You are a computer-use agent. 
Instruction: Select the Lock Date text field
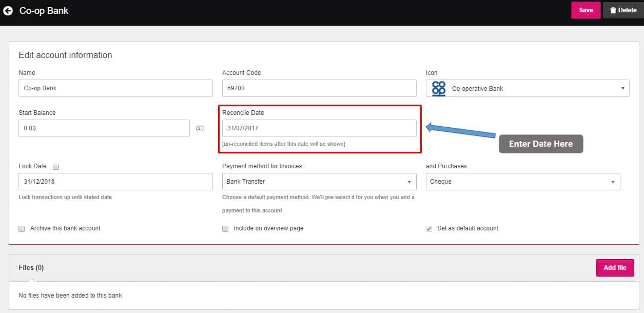point(115,182)
